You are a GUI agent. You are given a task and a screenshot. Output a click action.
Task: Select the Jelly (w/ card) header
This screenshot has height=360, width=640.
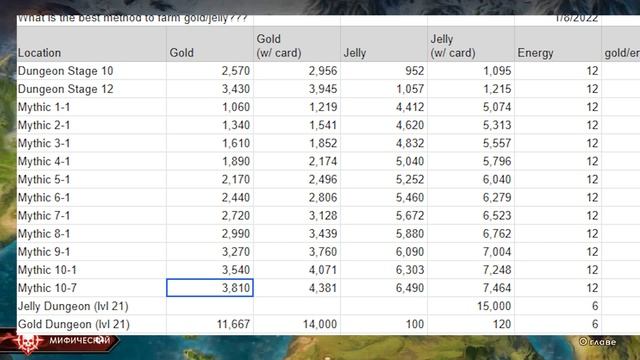(471, 44)
